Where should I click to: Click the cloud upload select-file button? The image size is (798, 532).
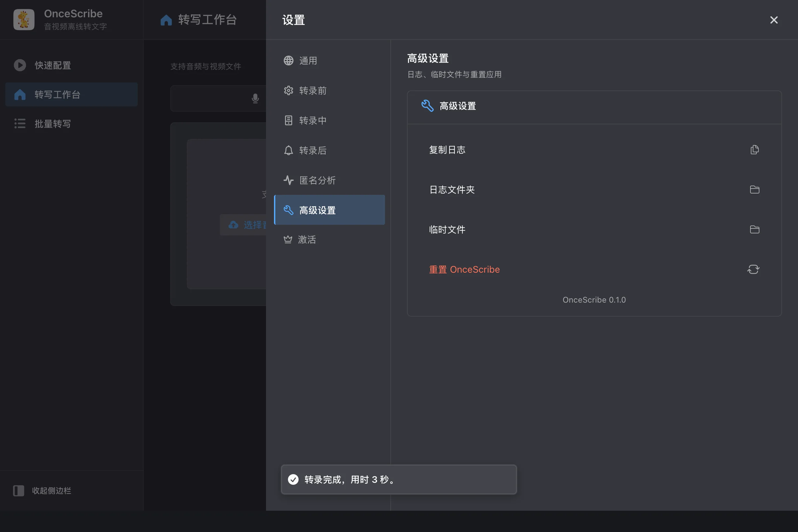point(243,225)
